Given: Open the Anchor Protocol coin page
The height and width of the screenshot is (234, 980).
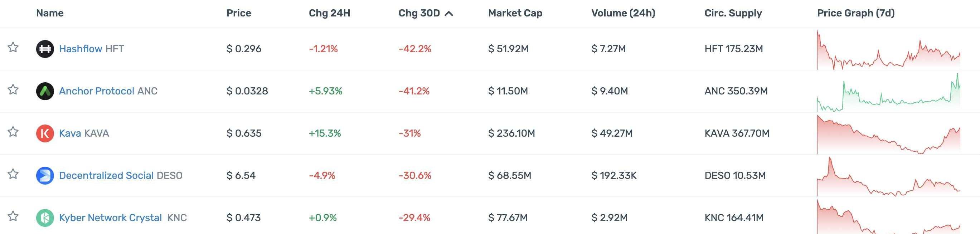Looking at the screenshot, I should click(96, 91).
